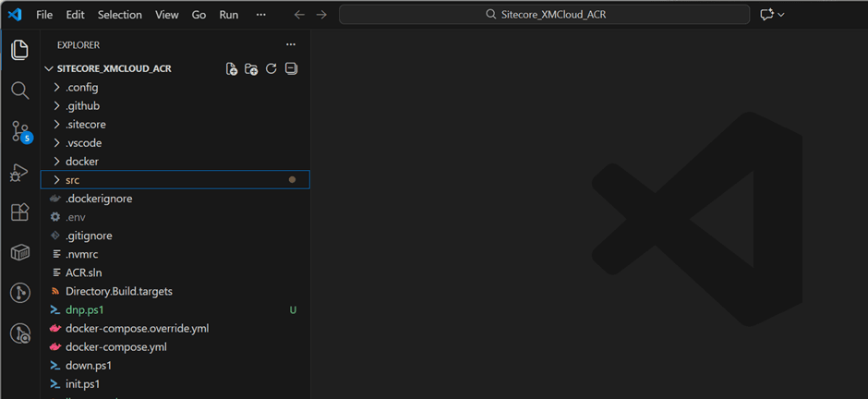Image resolution: width=868 pixels, height=399 pixels.
Task: Expand the .config folder
Action: [81, 88]
